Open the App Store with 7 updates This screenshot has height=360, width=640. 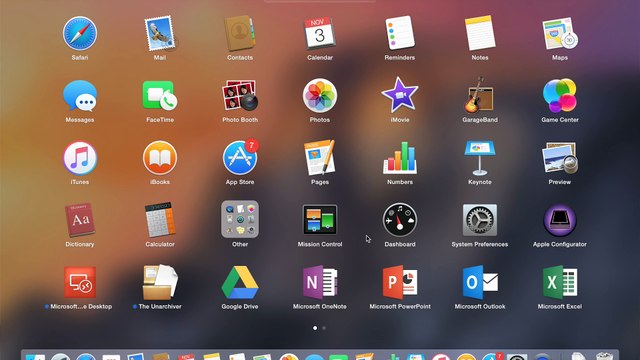point(240,157)
